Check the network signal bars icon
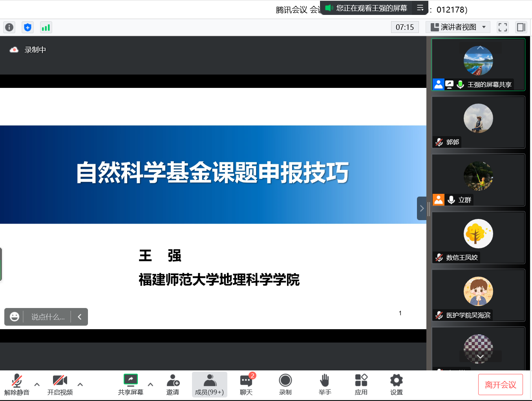The width and height of the screenshot is (532, 401). (46, 27)
